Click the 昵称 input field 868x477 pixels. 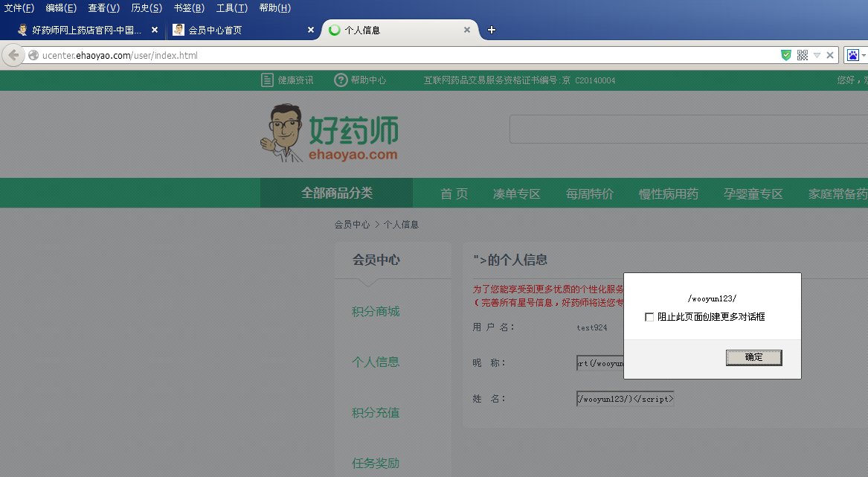coord(600,363)
